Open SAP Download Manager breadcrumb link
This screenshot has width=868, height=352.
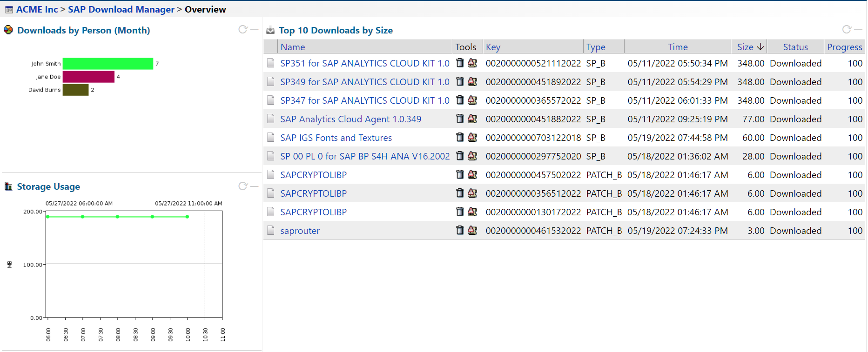(121, 9)
